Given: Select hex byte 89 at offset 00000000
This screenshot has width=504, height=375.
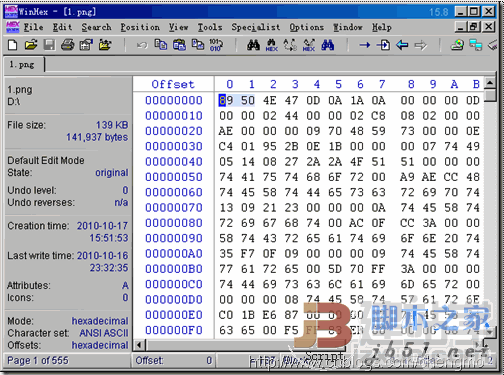Looking at the screenshot, I should (226, 100).
